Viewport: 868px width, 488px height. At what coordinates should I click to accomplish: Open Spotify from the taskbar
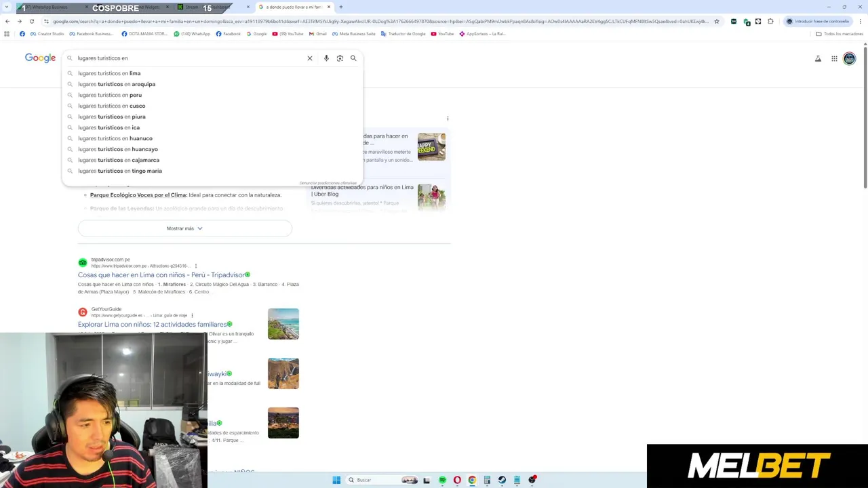[x=442, y=480]
